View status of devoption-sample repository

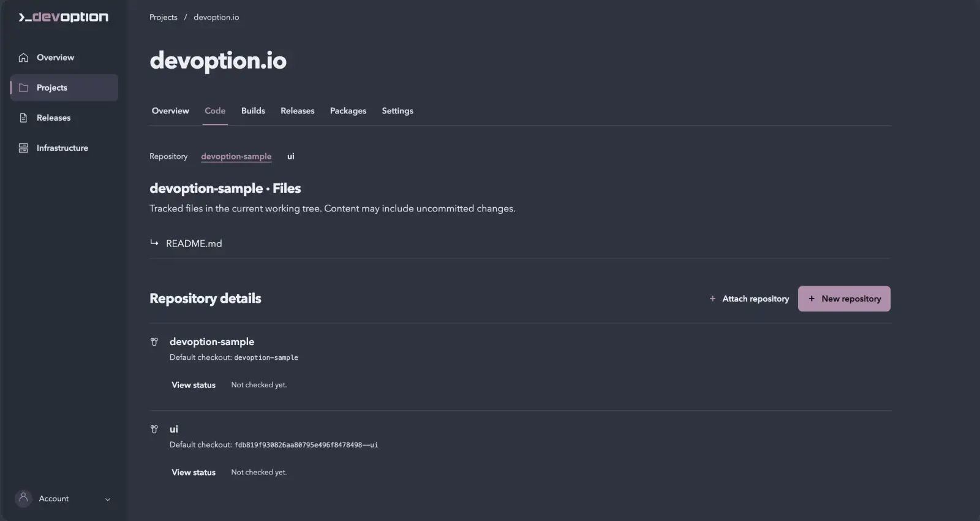pos(194,385)
